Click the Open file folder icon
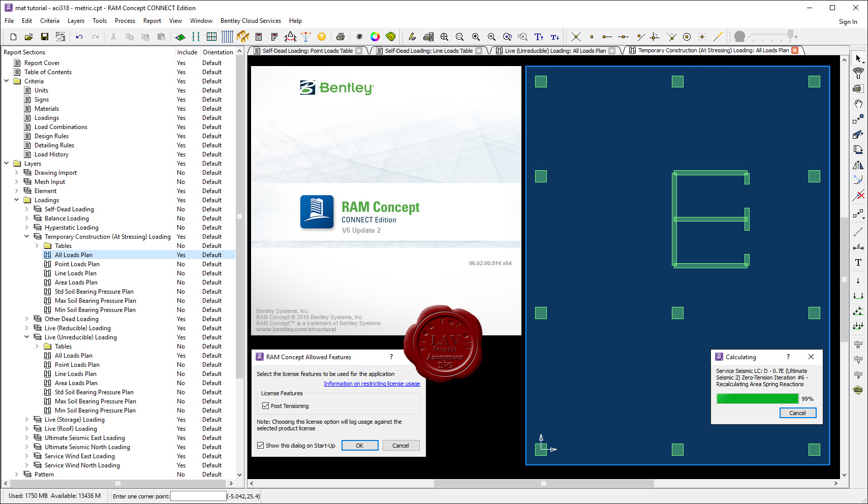This screenshot has height=504, width=868. (29, 37)
